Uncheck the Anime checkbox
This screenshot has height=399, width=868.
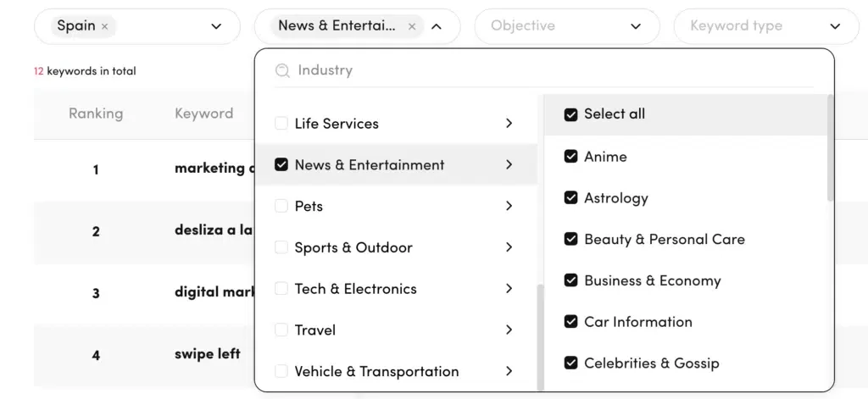[570, 157]
